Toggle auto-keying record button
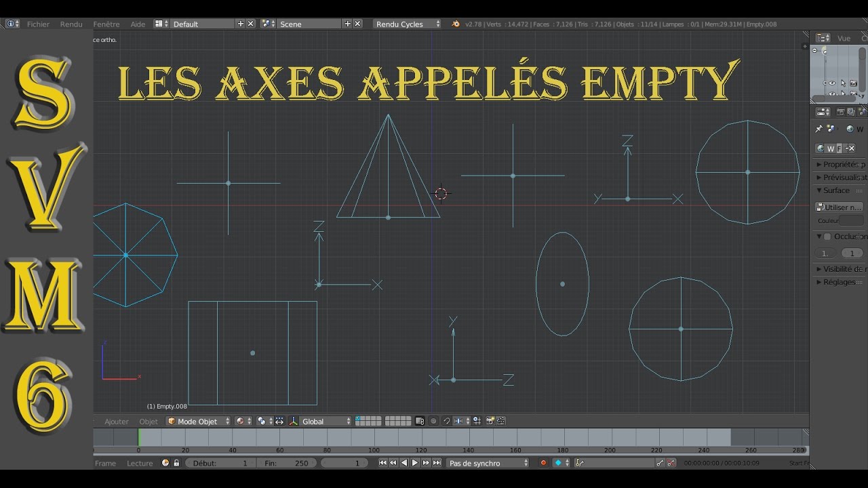868x488 pixels. (543, 463)
